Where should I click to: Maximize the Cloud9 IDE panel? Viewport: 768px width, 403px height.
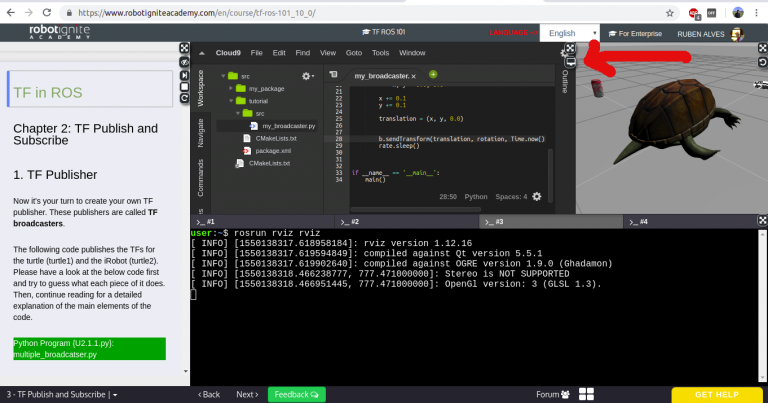[x=570, y=48]
